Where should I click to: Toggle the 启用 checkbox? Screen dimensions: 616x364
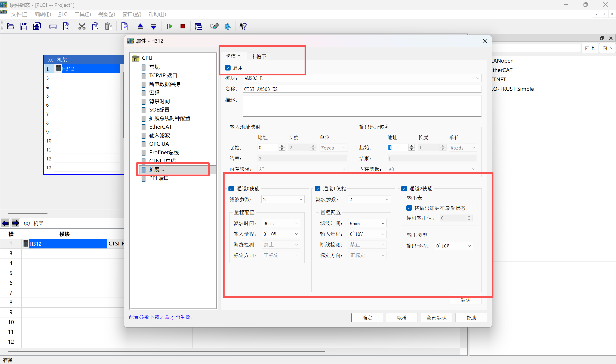pos(228,68)
